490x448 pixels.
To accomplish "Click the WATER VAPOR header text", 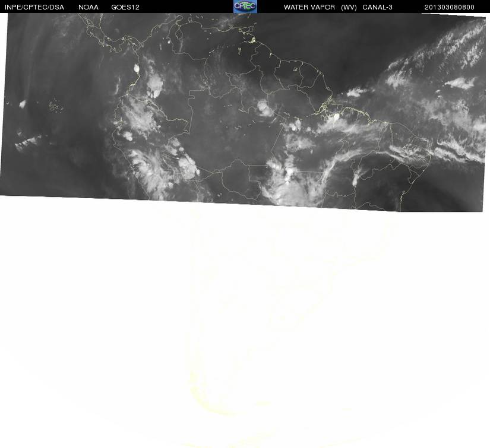I will point(309,7).
